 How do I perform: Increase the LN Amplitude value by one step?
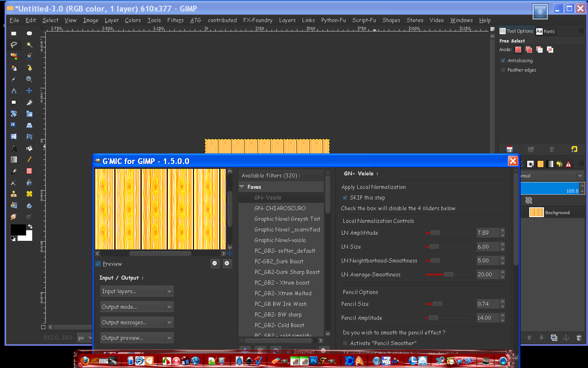pos(502,230)
